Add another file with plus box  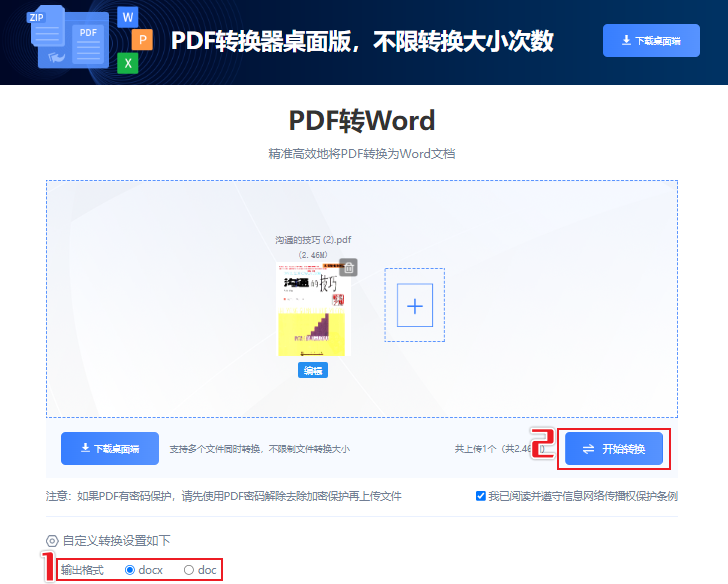[x=415, y=305]
